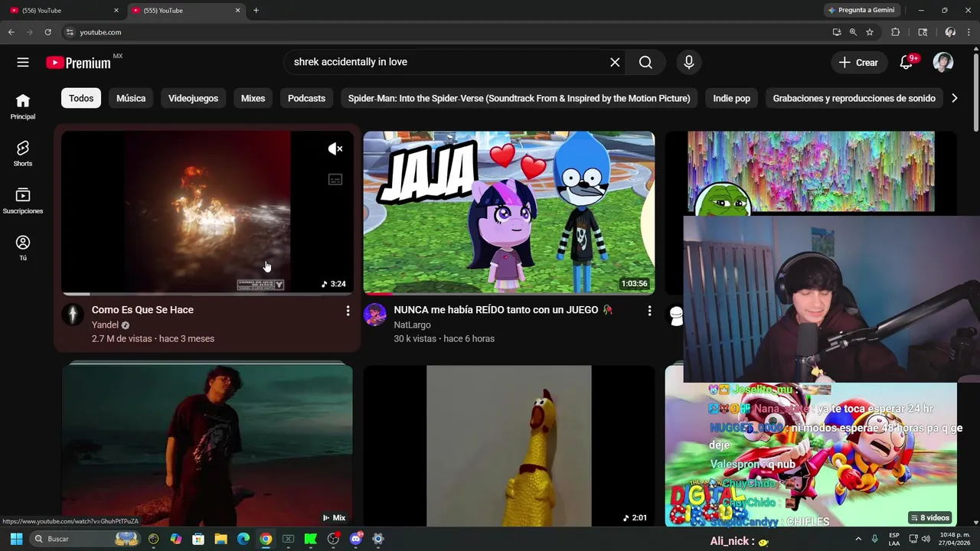Open File Explorer from the taskbar
980x551 pixels.
click(220, 539)
